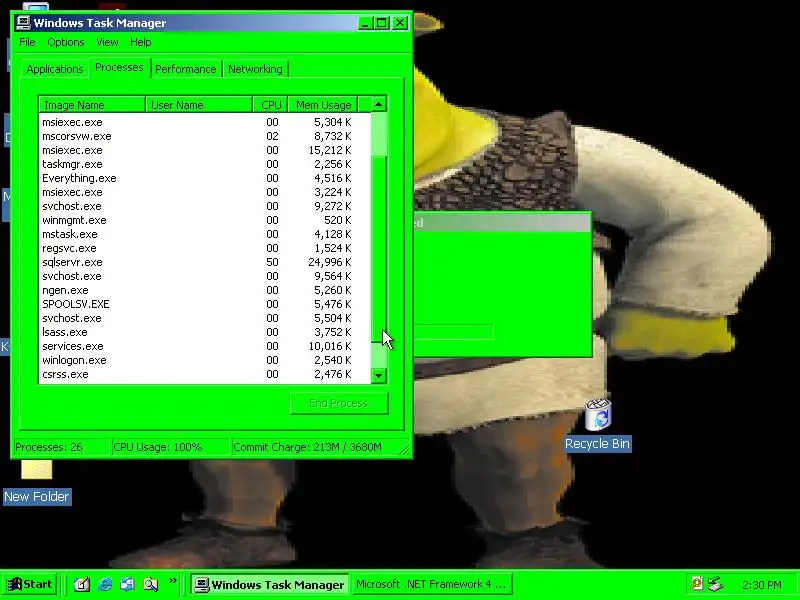Image resolution: width=800 pixels, height=600 pixels.
Task: Select the Processes tab
Action: (x=119, y=67)
